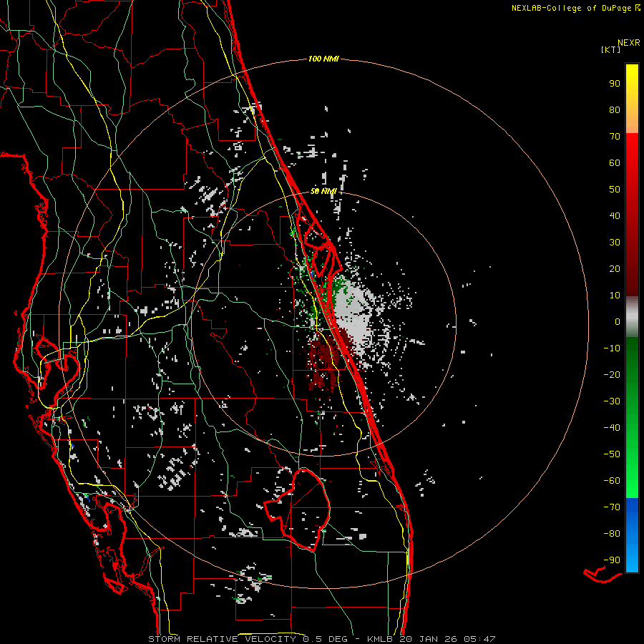This screenshot has height=644, width=644.
Task: Select the positive 40 scale value
Action: (x=615, y=216)
